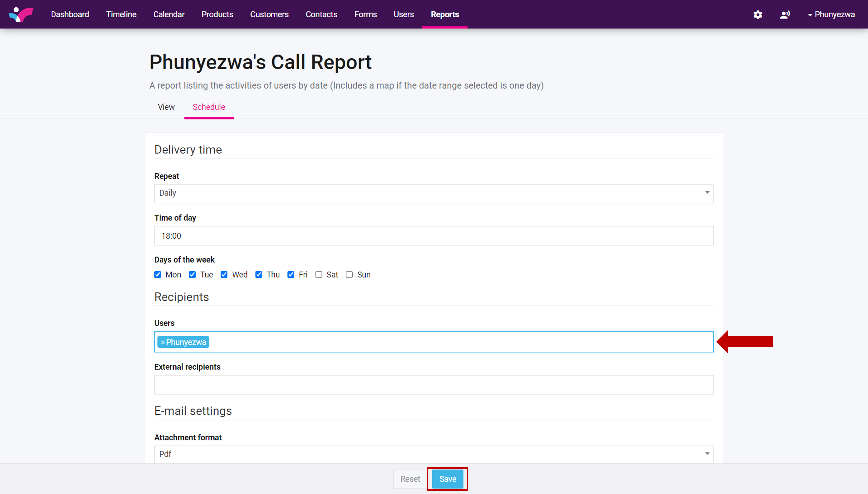The width and height of the screenshot is (868, 494).
Task: Click the Time of day field
Action: click(434, 236)
